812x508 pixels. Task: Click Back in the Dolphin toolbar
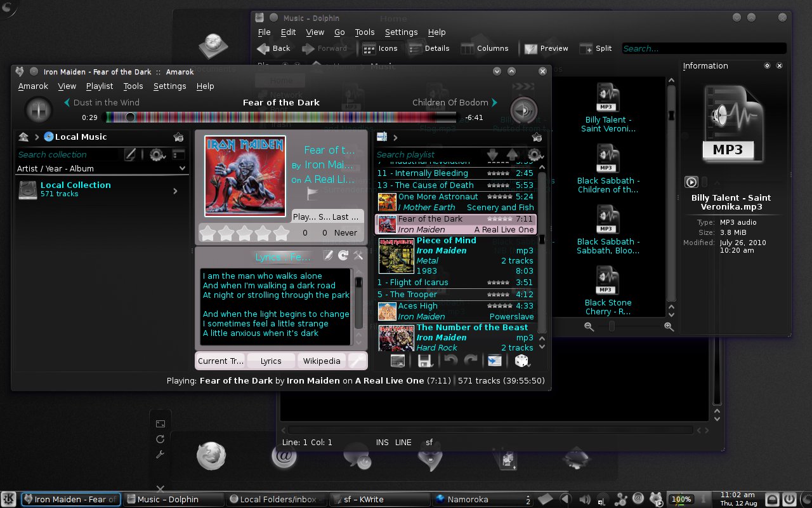point(274,48)
